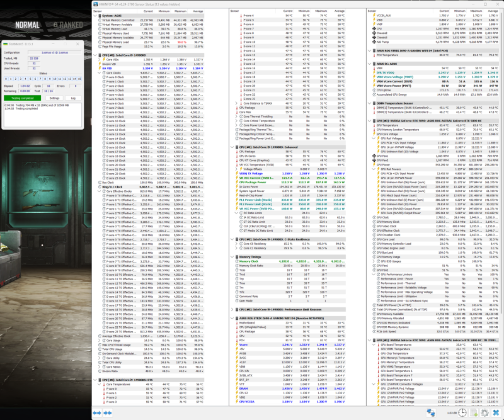Click the Errors value field in TestMem5

pos(76,86)
